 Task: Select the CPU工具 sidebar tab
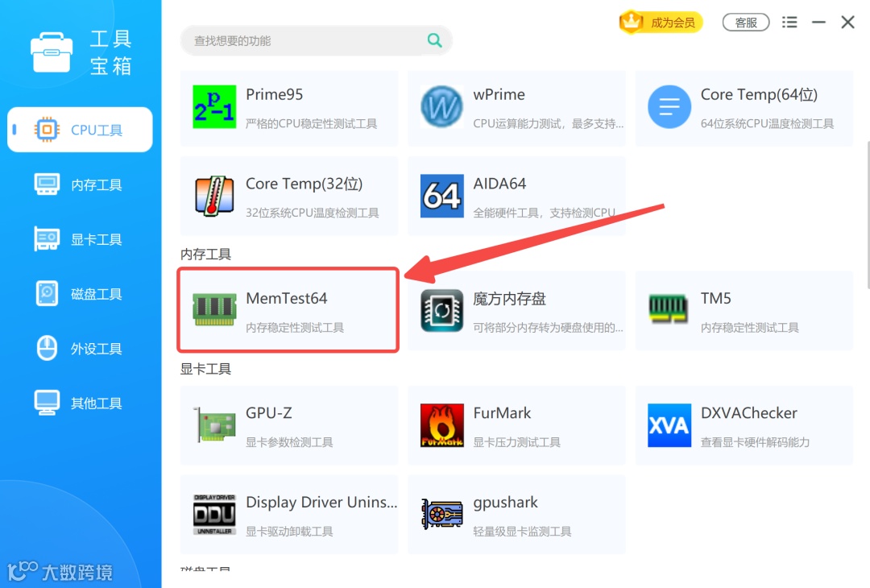coord(80,130)
